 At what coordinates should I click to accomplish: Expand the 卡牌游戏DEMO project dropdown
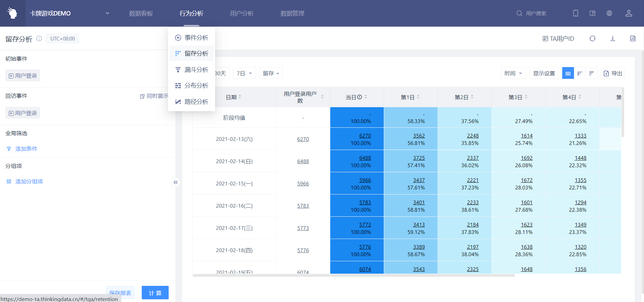(107, 13)
